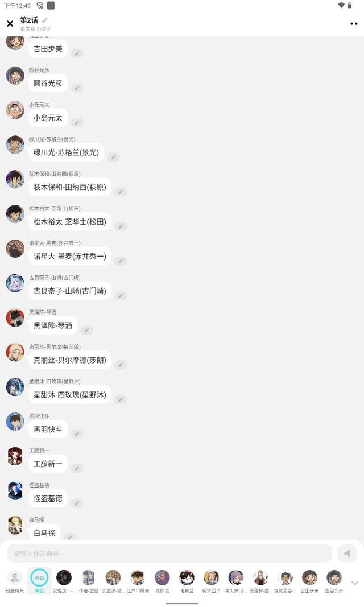
Task: Select the 江户川柯南 avatar in role bar
Action: pyautogui.click(x=138, y=581)
